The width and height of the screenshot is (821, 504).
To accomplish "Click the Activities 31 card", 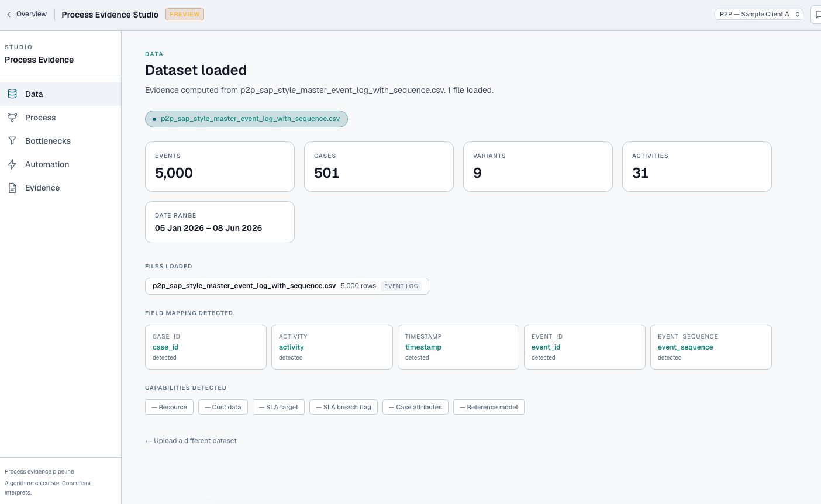I will click(697, 167).
